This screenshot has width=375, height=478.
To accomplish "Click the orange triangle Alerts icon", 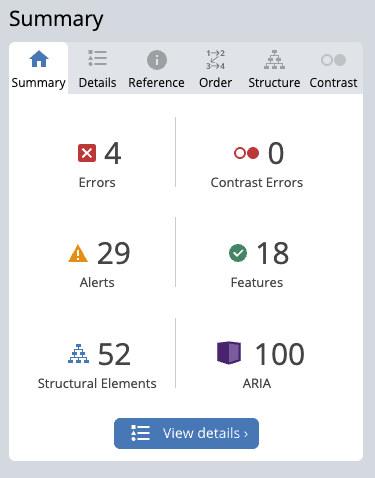I will point(78,253).
